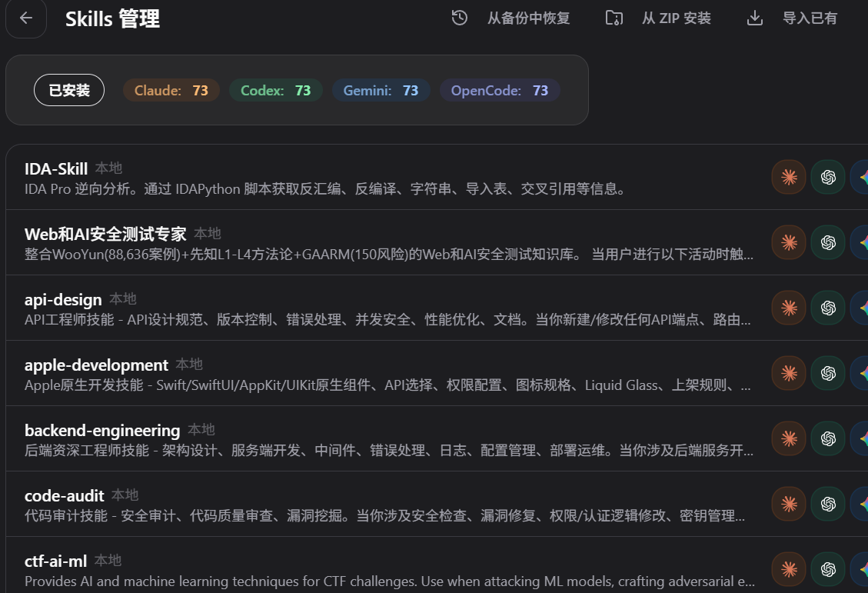
Task: Select the code-audit skill title
Action: [65, 495]
